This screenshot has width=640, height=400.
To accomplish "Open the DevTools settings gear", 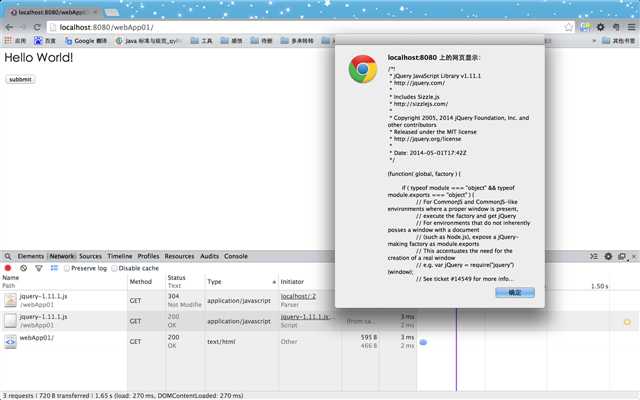I will 608,256.
